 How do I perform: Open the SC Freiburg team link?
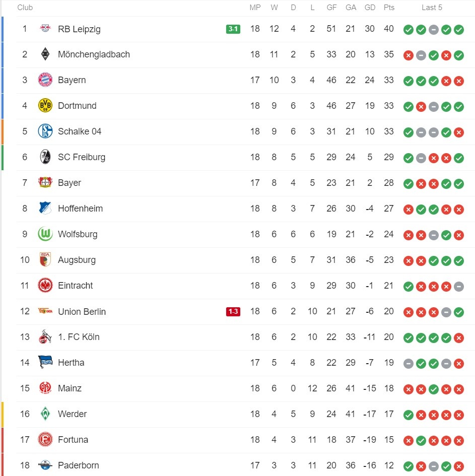82,157
